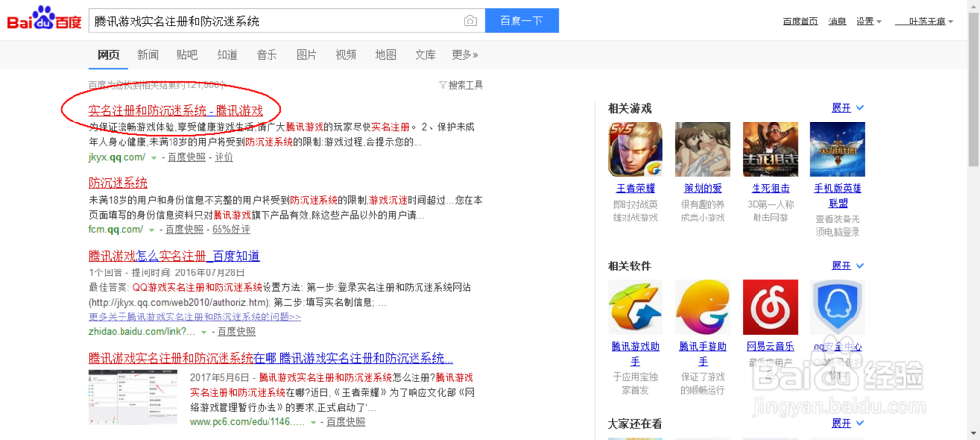Click the pc6 result thumbnail image
The image size is (980, 440).
pos(134,398)
